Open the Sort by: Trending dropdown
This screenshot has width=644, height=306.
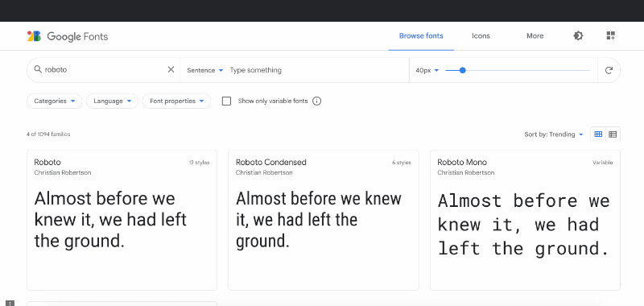[554, 134]
